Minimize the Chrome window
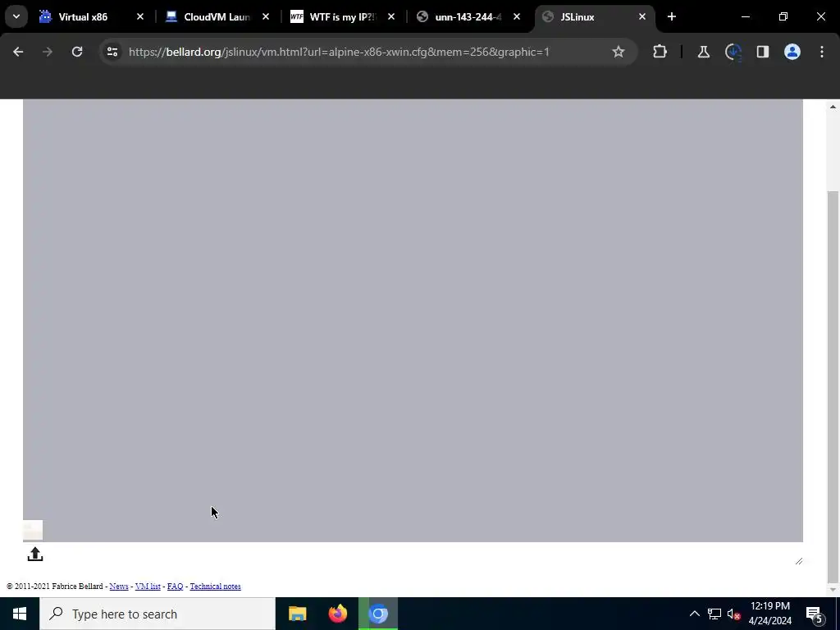The width and height of the screenshot is (840, 630). [x=746, y=16]
